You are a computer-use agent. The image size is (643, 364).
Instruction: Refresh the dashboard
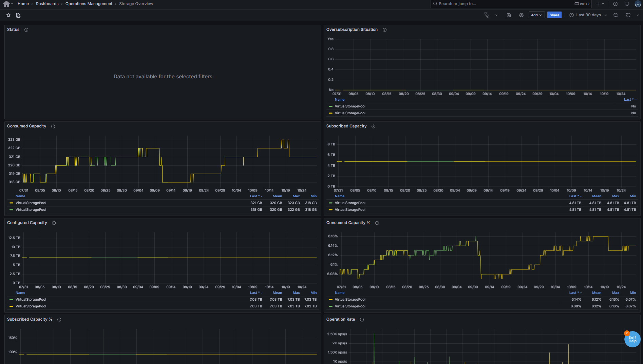pyautogui.click(x=628, y=15)
